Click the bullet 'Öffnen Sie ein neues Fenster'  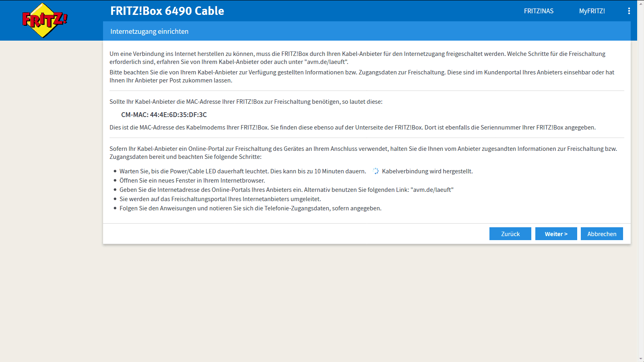(192, 181)
